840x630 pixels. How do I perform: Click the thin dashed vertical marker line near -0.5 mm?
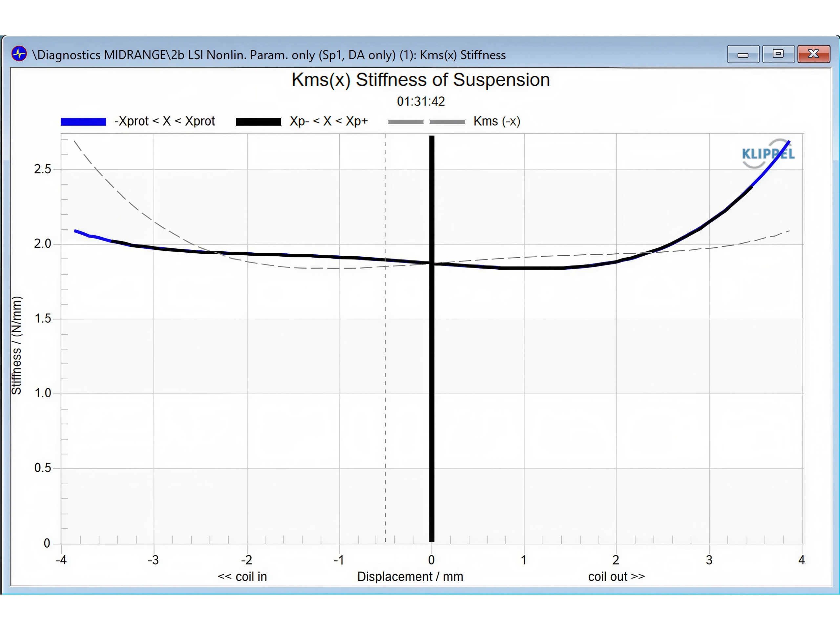tap(385, 338)
